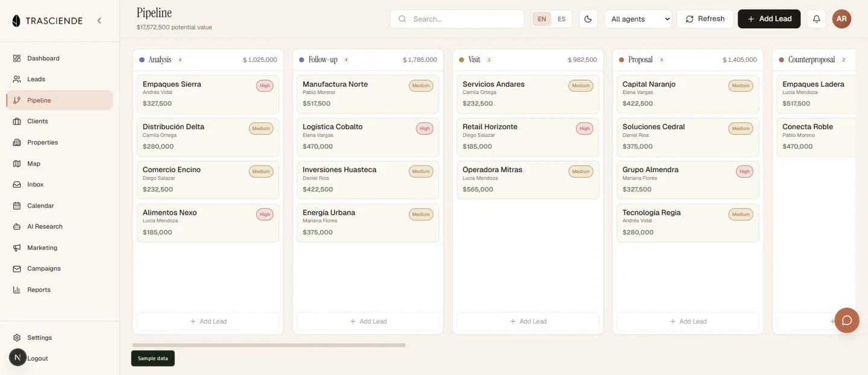Image resolution: width=868 pixels, height=375 pixels.
Task: Open the Empaques Sierra lead card
Action: (208, 94)
